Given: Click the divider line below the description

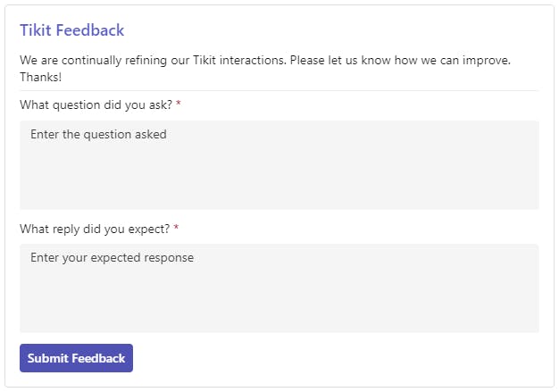Looking at the screenshot, I should 279,90.
